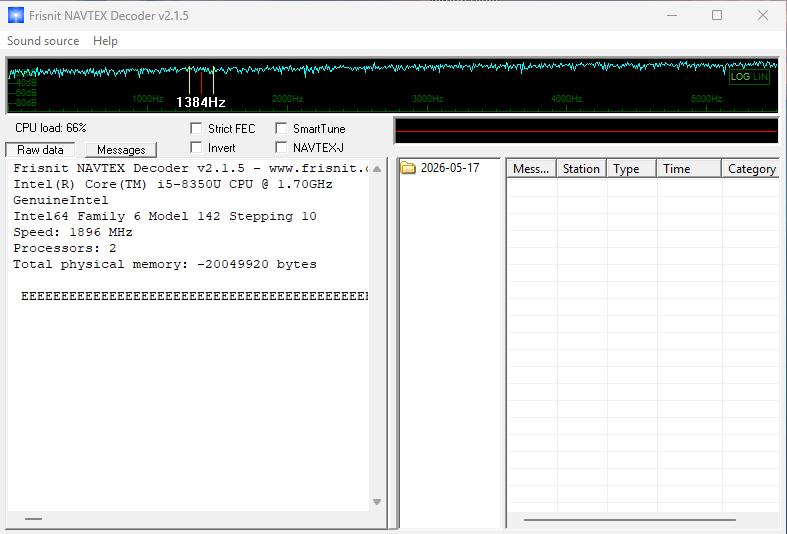Click the message table horizontal scrollbar
Image resolution: width=787 pixels, height=534 pixels.
click(630, 520)
